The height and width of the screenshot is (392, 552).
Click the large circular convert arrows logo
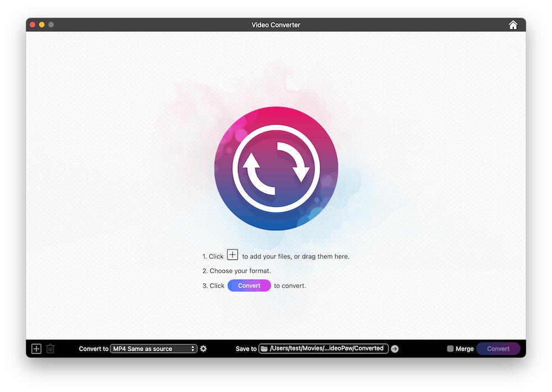(275, 168)
